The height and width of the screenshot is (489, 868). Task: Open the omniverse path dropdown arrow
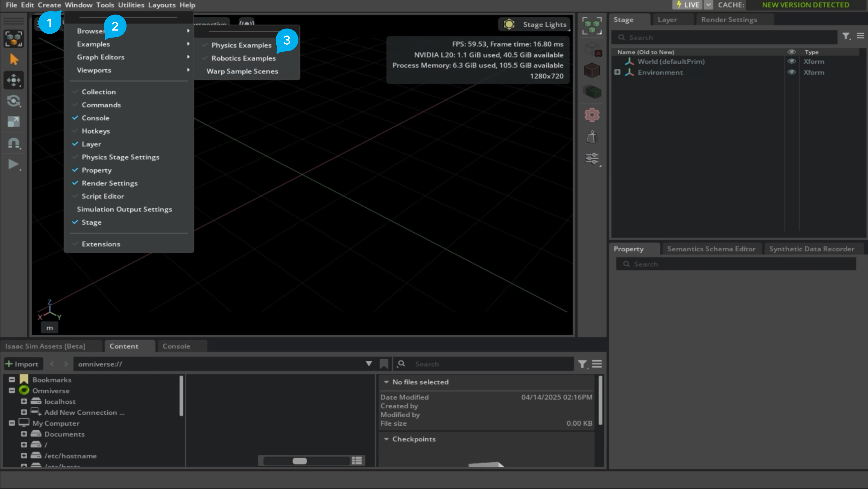[x=369, y=364]
